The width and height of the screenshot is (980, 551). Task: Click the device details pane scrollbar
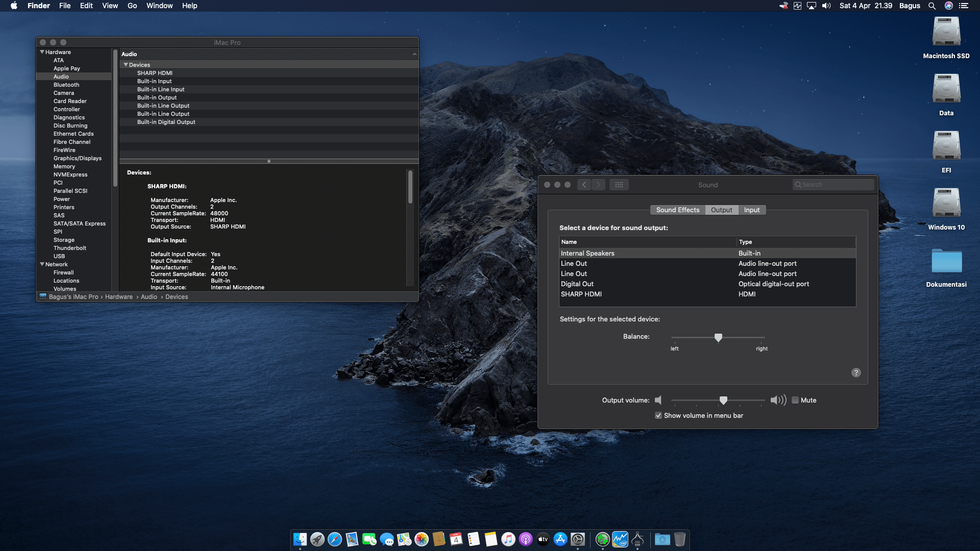tap(410, 187)
